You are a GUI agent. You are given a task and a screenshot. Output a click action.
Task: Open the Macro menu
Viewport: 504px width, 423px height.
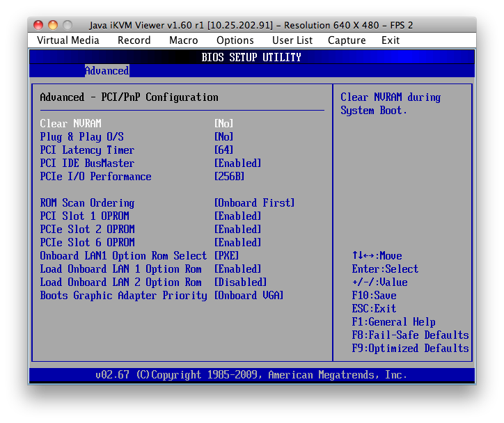point(184,40)
